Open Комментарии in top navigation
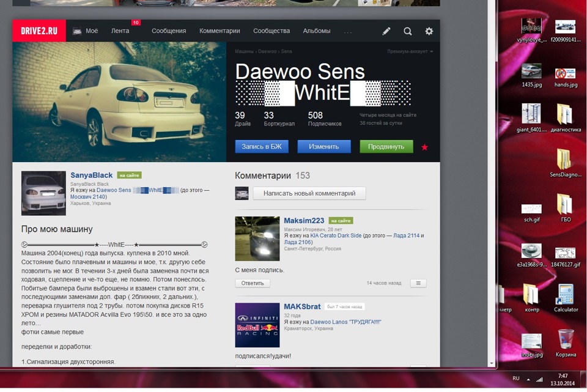 220,31
